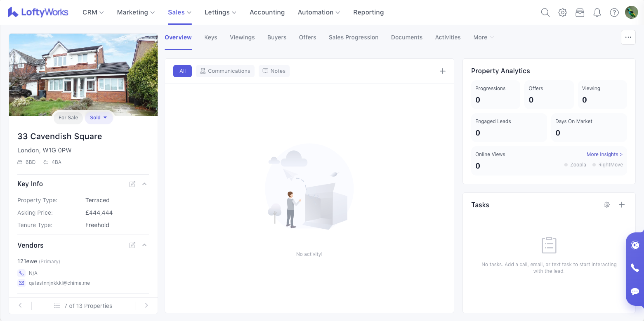The height and width of the screenshot is (321, 644).
Task: Expand the More tabs dropdown
Action: tap(483, 37)
